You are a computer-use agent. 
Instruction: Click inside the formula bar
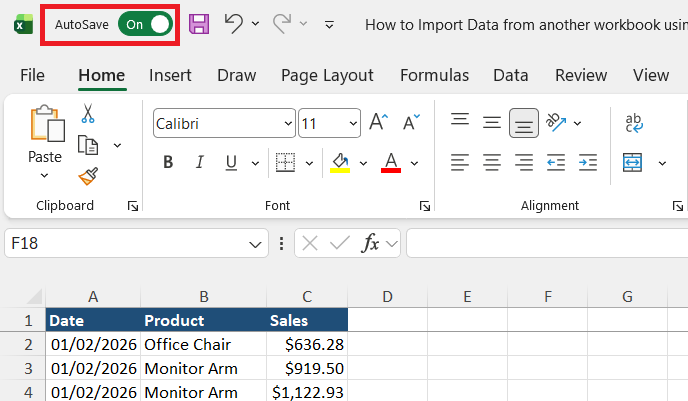[x=547, y=243]
